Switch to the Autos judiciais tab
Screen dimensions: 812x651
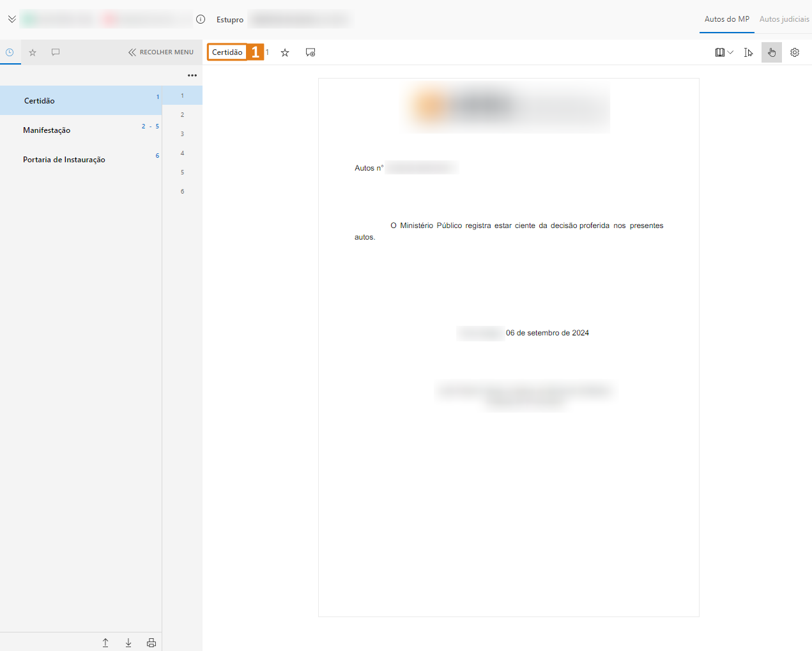click(x=784, y=19)
